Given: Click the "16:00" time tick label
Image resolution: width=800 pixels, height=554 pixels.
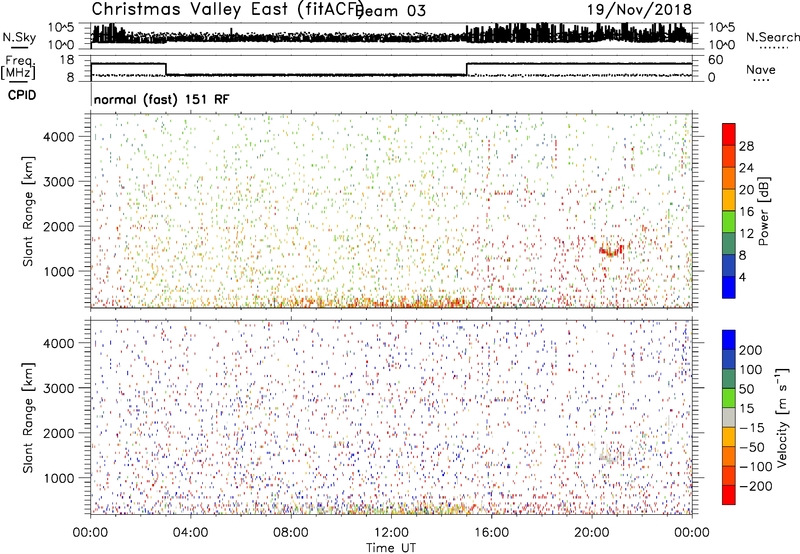Looking at the screenshot, I should click(x=491, y=533).
